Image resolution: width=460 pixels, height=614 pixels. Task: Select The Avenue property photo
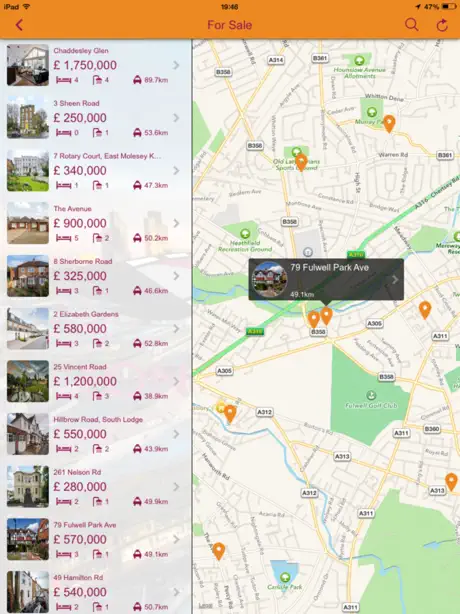28,223
